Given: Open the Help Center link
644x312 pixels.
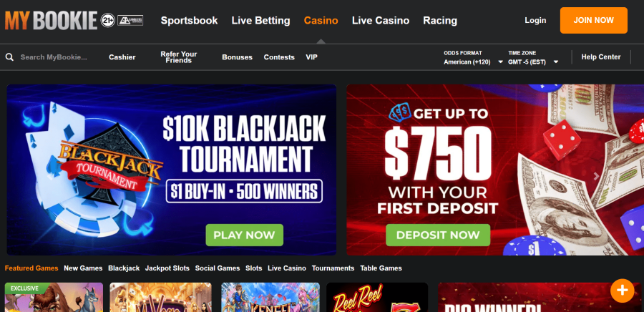Looking at the screenshot, I should (601, 57).
